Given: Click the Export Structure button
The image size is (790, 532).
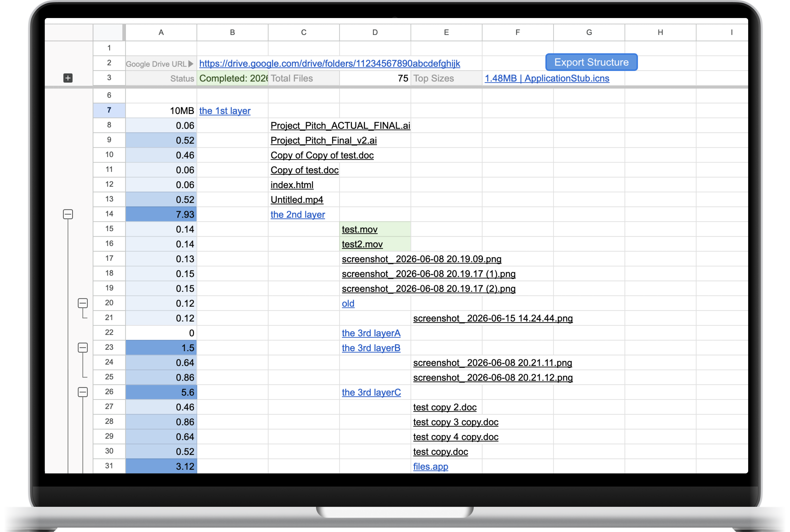Looking at the screenshot, I should (591, 62).
